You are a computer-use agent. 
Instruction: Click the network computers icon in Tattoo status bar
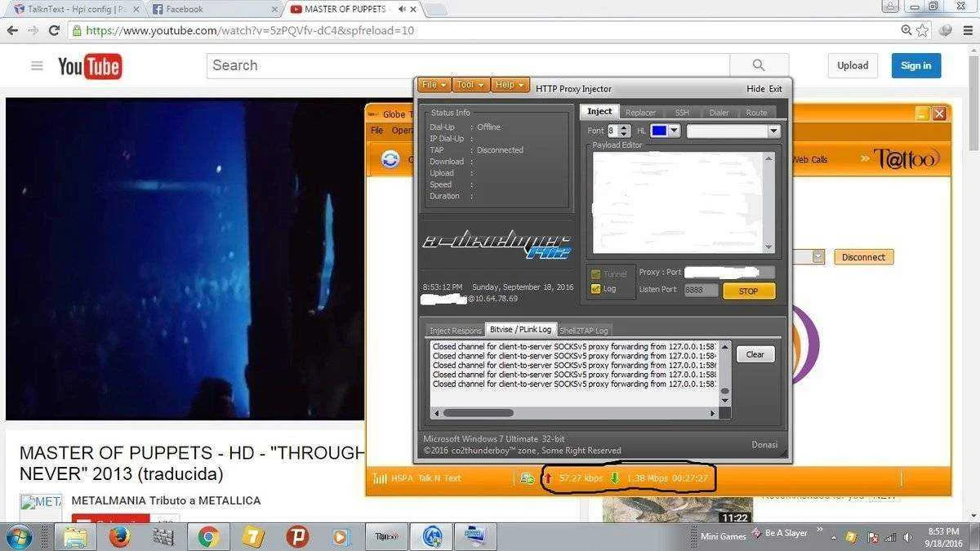pyautogui.click(x=527, y=478)
